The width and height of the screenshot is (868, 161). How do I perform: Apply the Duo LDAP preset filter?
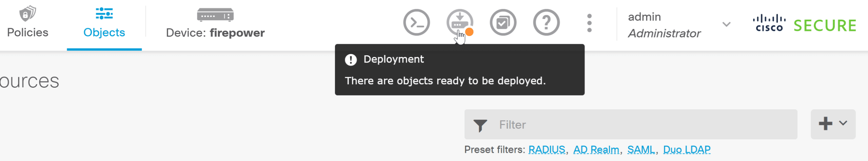click(x=687, y=149)
